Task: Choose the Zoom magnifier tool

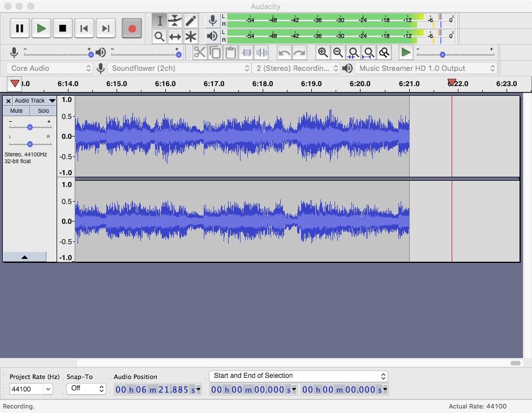Action: coord(160,37)
